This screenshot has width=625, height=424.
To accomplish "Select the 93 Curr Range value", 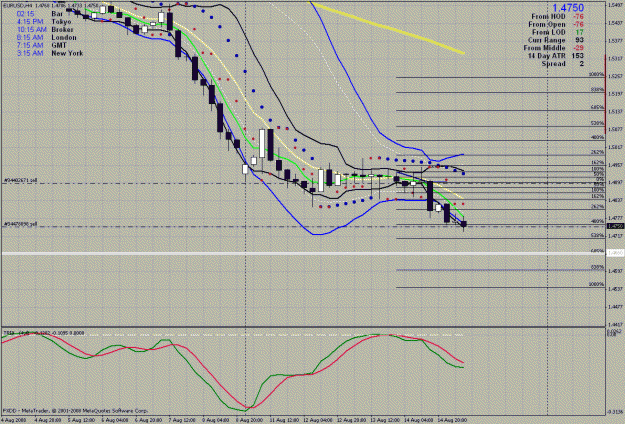I will (x=580, y=40).
